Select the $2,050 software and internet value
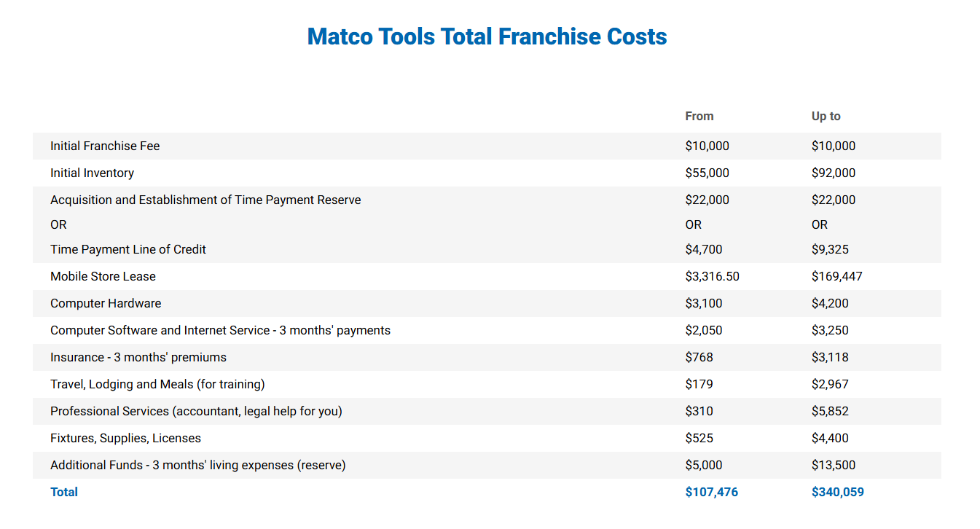 [704, 330]
